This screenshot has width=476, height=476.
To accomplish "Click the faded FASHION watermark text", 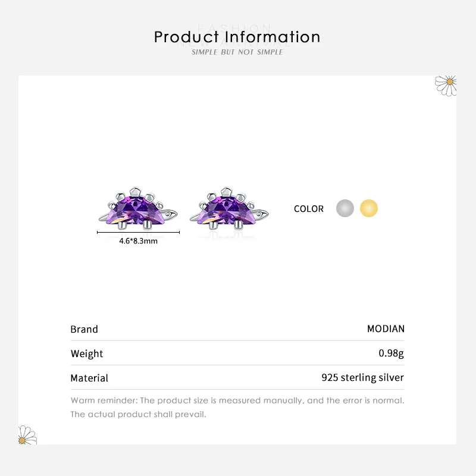I will (234, 27).
